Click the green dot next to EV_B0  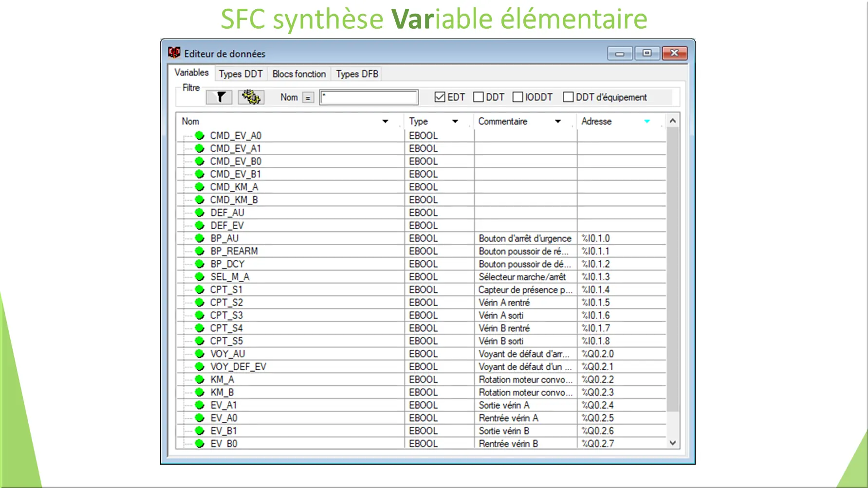[x=199, y=443]
